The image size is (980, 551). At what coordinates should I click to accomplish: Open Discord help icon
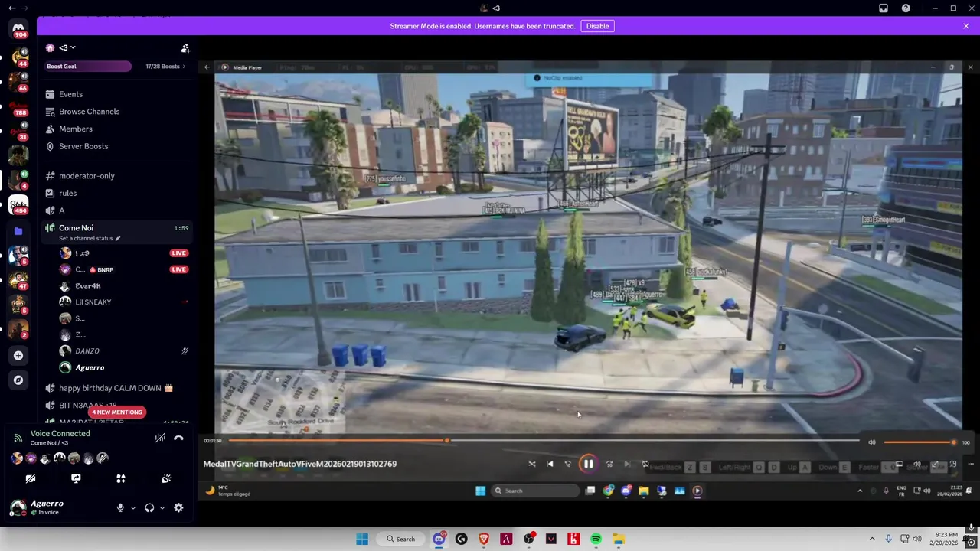click(x=906, y=8)
